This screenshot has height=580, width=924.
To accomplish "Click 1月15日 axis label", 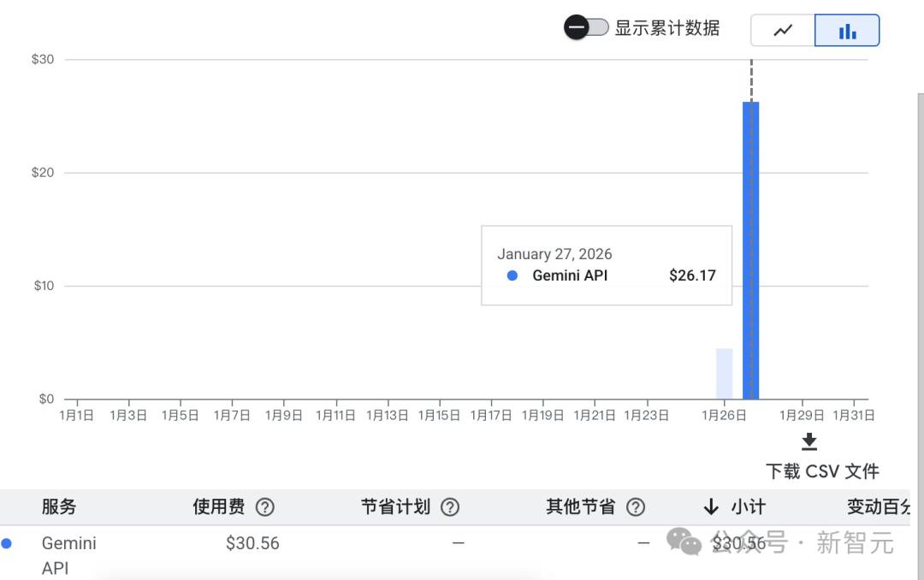I will tap(439, 416).
